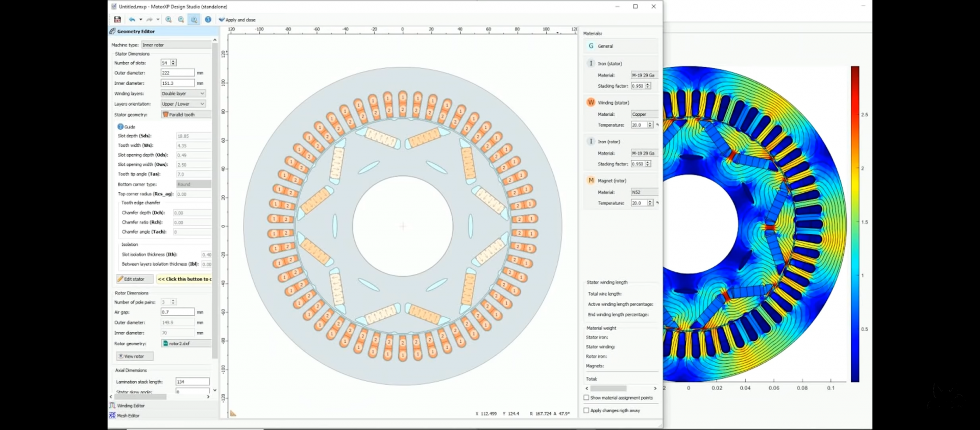This screenshot has height=430, width=980.
Task: Enable Show material assignment points checkbox
Action: [x=586, y=398]
